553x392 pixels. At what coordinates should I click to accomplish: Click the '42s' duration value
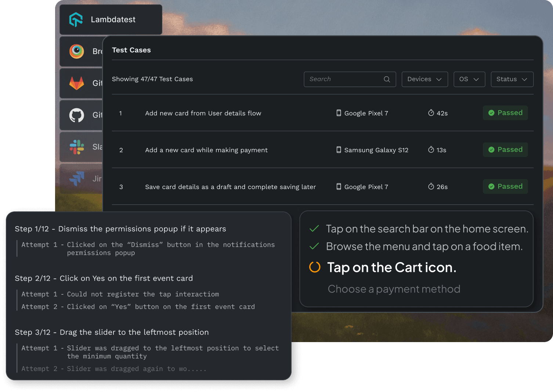coord(442,113)
